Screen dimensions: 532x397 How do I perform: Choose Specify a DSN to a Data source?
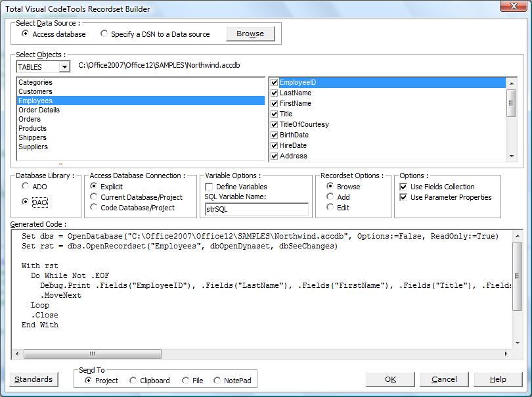coord(104,34)
